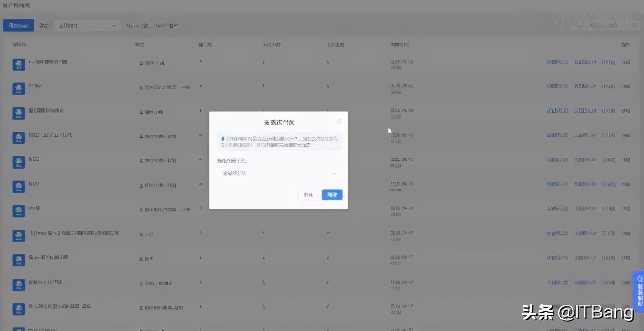Click the cancel button in the dialog
Screen dimensions: 644x331
click(308, 195)
